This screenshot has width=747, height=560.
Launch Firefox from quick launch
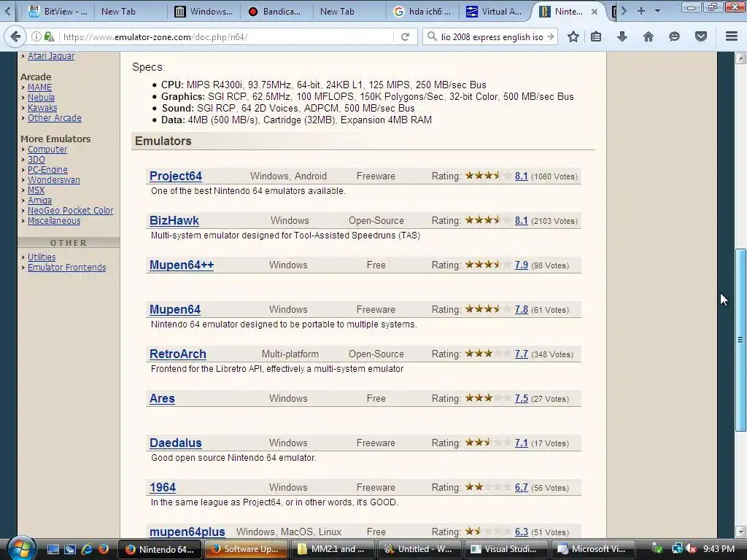[x=104, y=549]
